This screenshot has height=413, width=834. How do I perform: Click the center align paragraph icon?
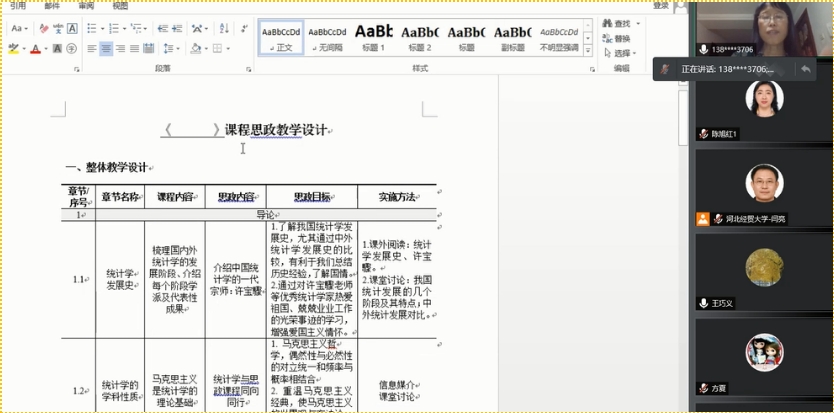pos(106,48)
